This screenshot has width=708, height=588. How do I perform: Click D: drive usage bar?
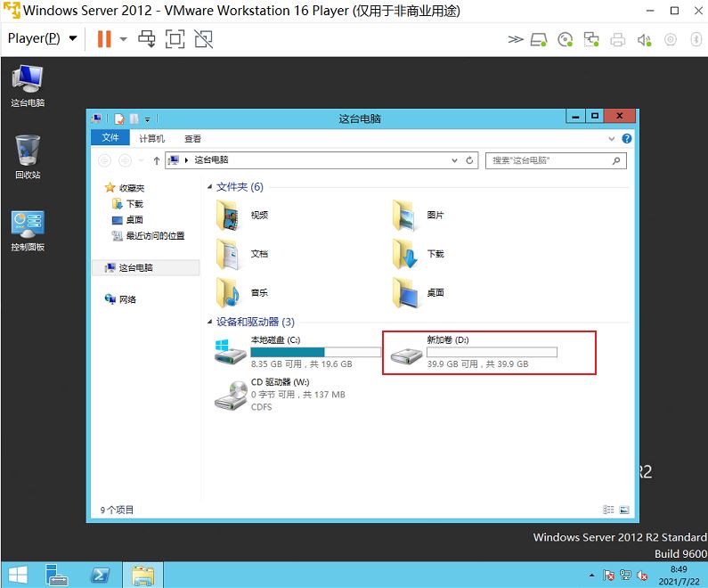492,352
